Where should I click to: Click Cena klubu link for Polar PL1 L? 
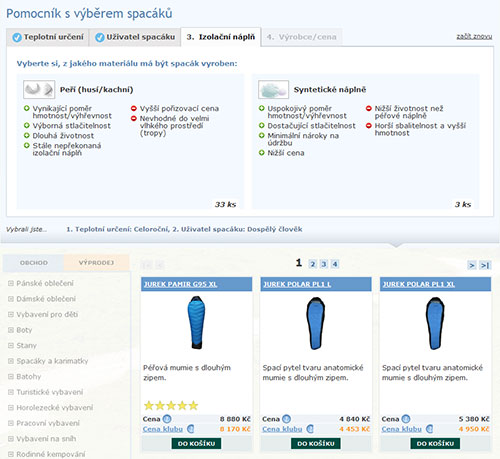(x=282, y=429)
